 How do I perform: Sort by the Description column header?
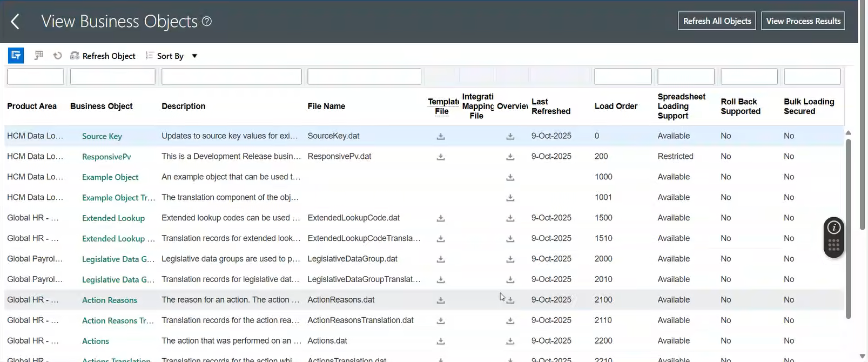(x=184, y=106)
